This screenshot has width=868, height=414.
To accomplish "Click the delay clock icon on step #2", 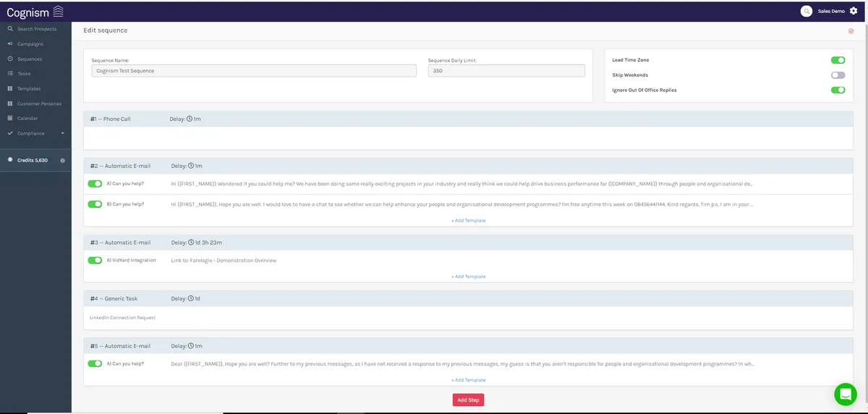I will click(x=191, y=166).
